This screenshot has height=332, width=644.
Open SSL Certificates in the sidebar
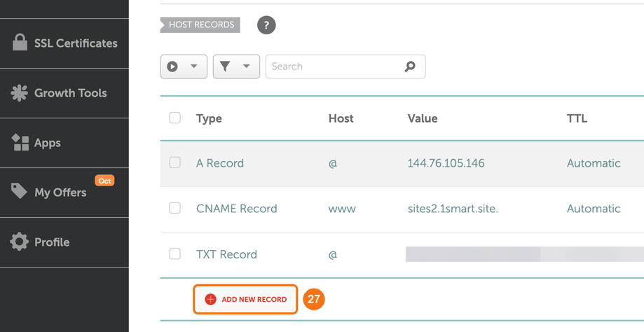64,43
